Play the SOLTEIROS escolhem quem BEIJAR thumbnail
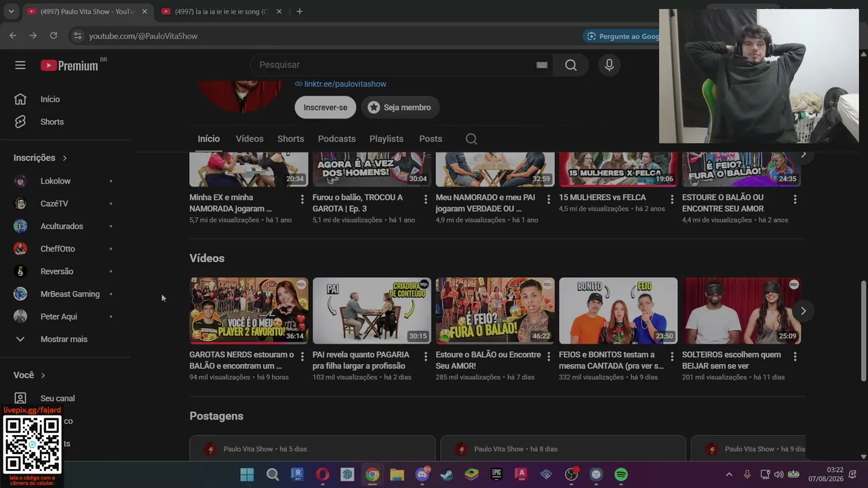 (741, 310)
